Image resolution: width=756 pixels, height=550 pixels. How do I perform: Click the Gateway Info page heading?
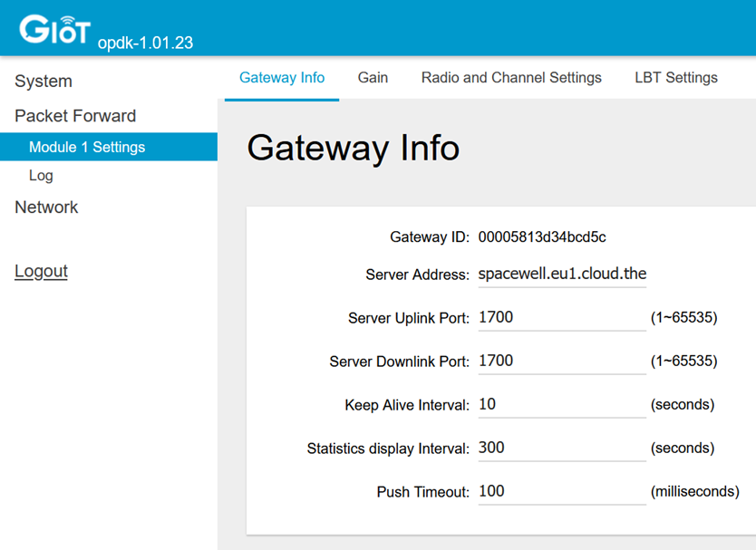click(353, 148)
